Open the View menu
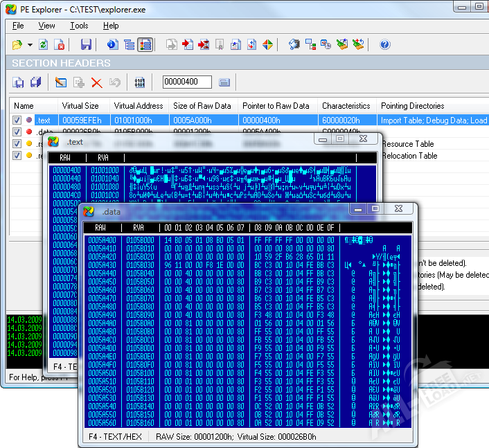The image size is (489, 448). [46, 26]
